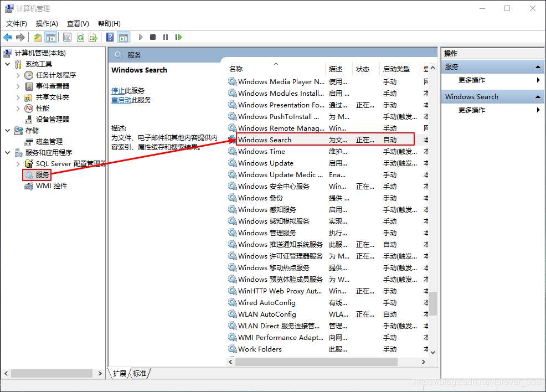This screenshot has width=546, height=392.
Task: Click the Pause Service toolbar icon
Action: pyautogui.click(x=166, y=37)
